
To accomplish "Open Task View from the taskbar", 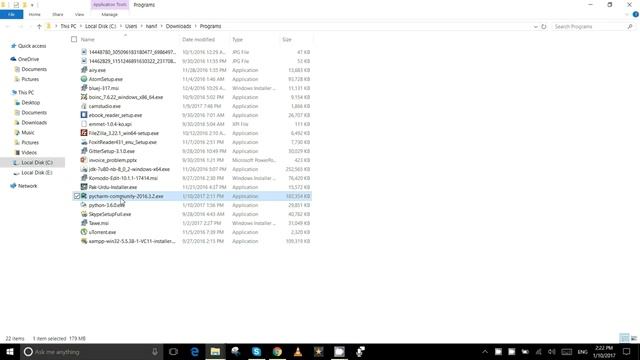I will (173, 351).
